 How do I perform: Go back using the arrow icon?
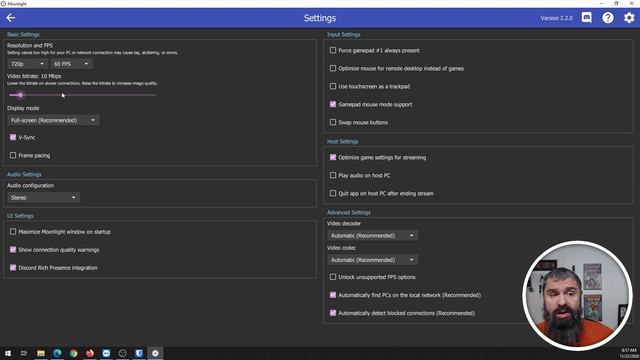tap(11, 18)
